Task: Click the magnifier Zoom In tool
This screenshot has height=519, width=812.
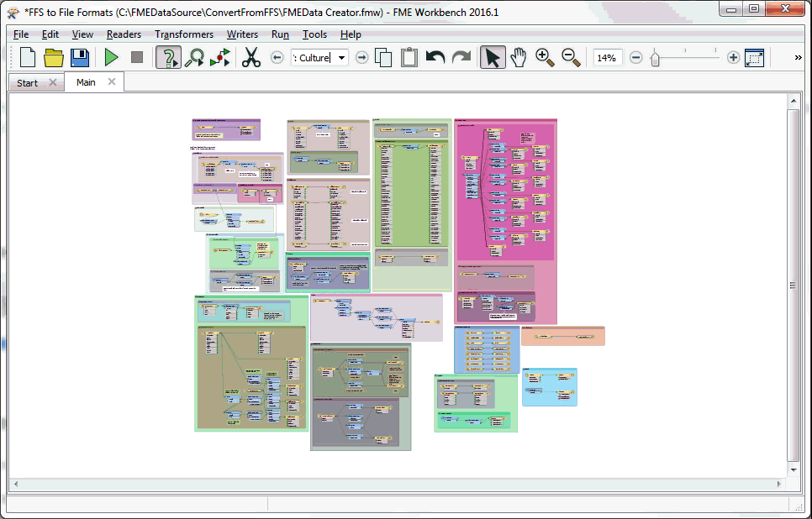Action: tap(545, 58)
